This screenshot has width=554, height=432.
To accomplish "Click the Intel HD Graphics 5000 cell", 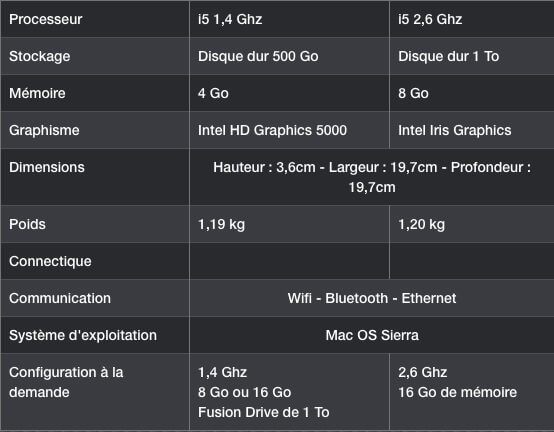I will click(289, 130).
